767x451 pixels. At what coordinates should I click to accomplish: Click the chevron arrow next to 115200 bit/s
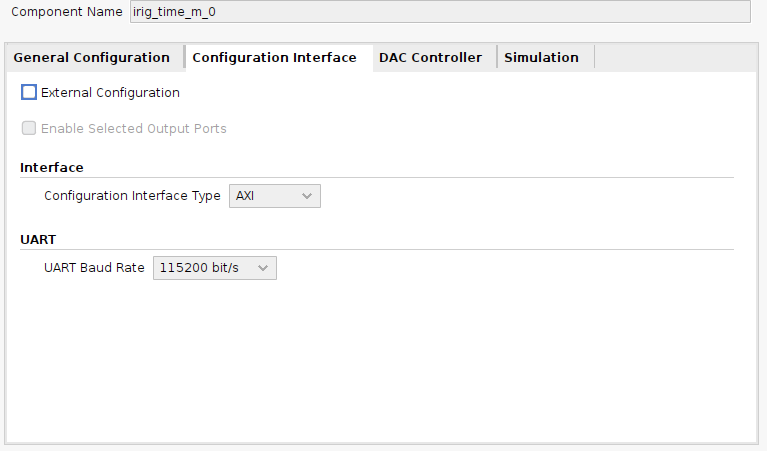click(263, 268)
